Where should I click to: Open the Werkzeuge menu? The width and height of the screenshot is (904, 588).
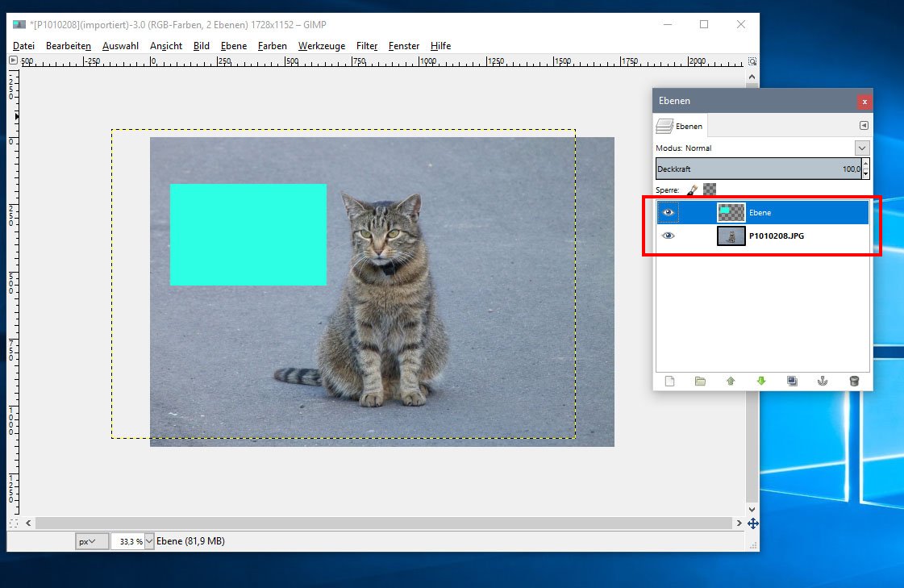coord(320,46)
